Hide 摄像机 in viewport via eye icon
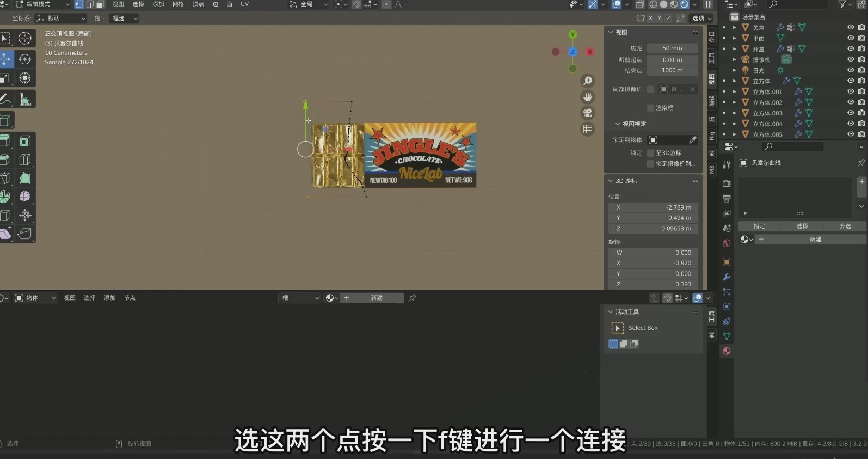868x459 pixels. pyautogui.click(x=851, y=59)
